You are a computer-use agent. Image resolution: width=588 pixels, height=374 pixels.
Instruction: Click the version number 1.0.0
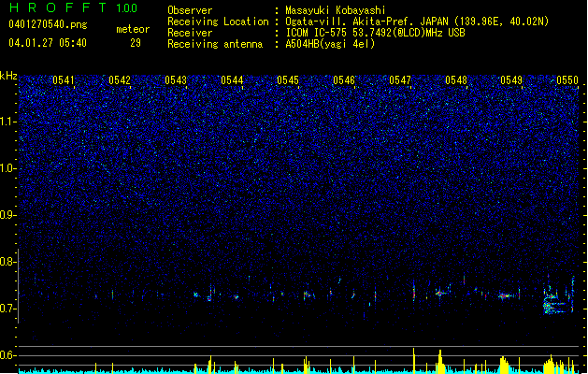click(127, 7)
